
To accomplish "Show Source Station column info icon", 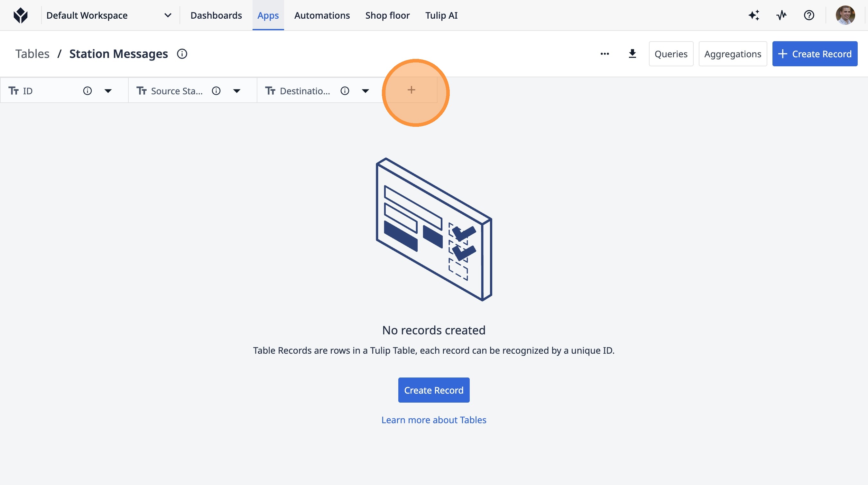I will click(216, 91).
